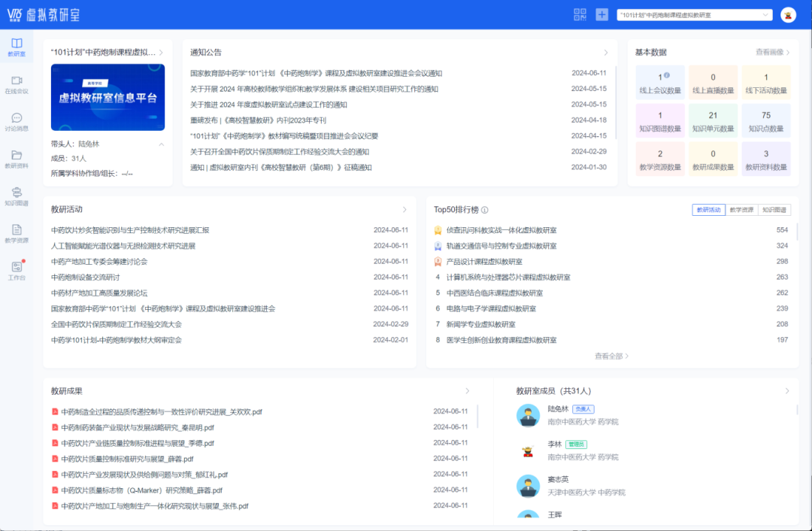812x531 pixels.
Task: Select the 教研活动 ranking tab
Action: pos(708,210)
